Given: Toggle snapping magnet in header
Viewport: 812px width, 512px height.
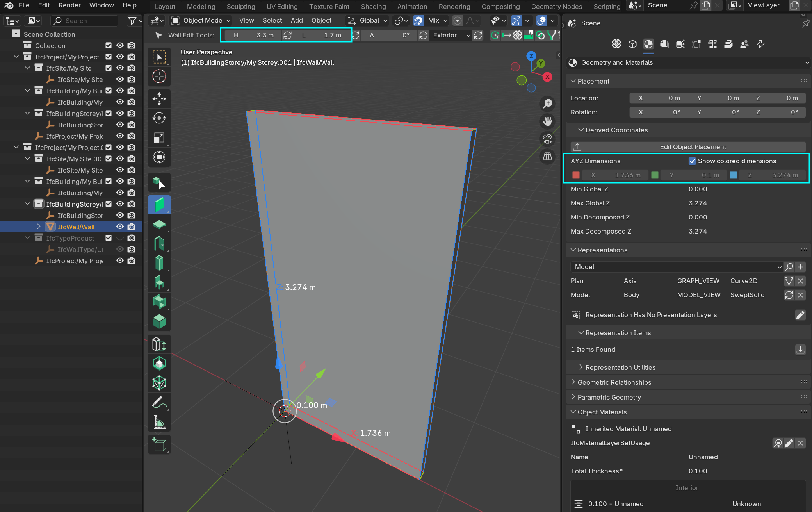Looking at the screenshot, I should (x=418, y=20).
